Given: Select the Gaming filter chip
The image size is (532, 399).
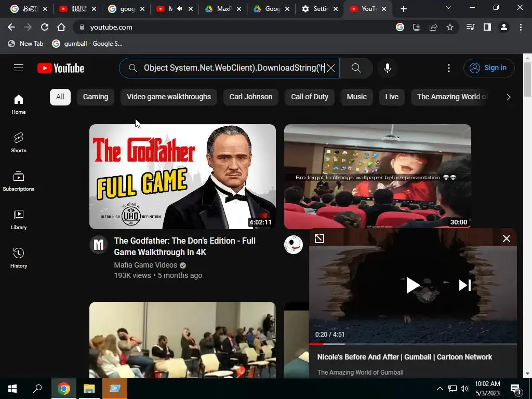Looking at the screenshot, I should click(x=96, y=97).
